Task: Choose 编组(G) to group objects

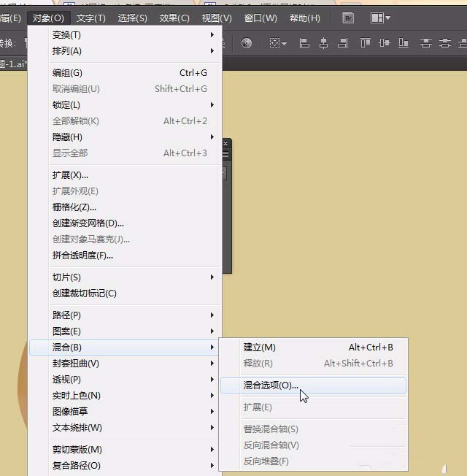Action: (125, 73)
